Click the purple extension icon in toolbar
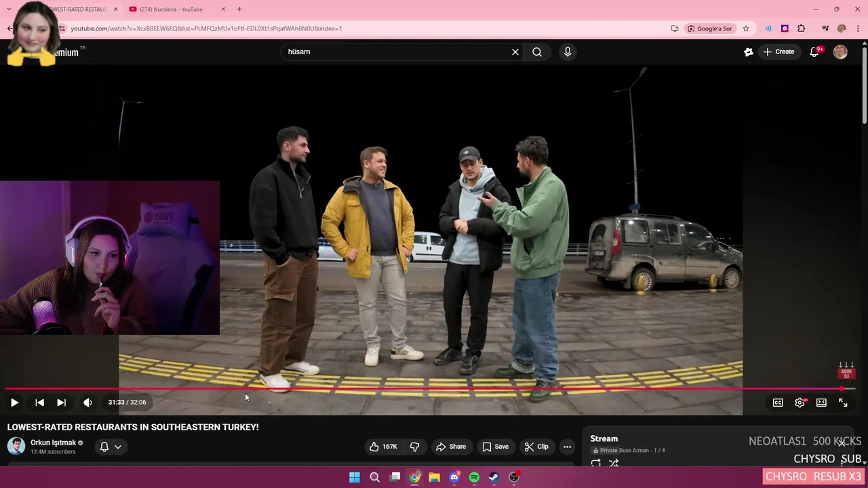 (785, 28)
